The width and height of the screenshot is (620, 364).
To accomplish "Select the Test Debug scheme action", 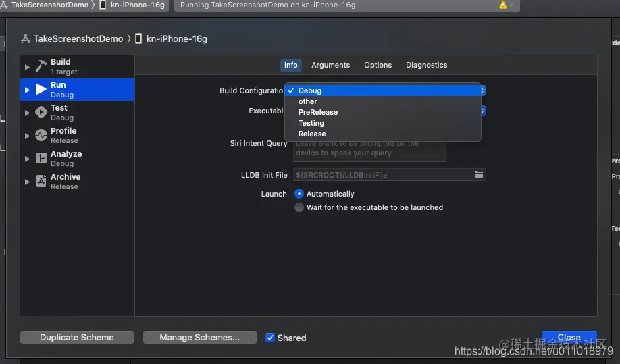I will 77,112.
